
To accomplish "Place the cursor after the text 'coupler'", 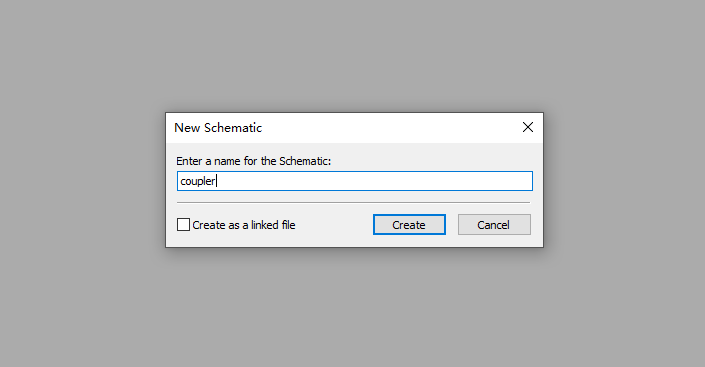I will coord(217,181).
